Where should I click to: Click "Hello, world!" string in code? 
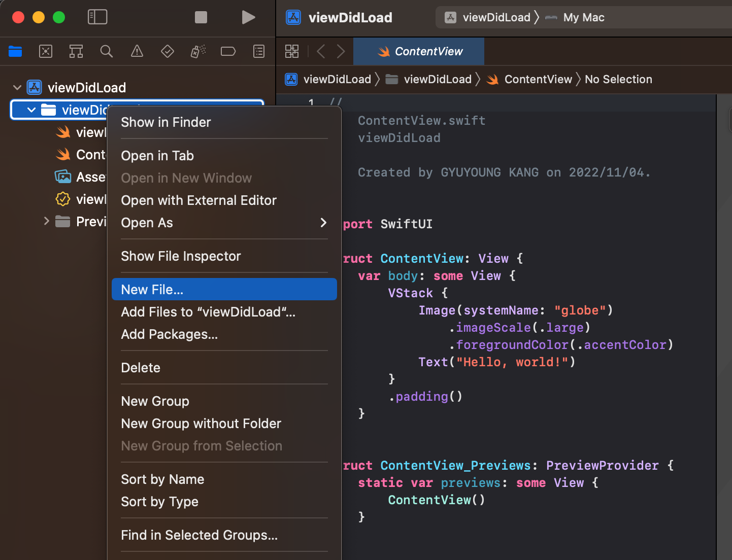point(512,362)
